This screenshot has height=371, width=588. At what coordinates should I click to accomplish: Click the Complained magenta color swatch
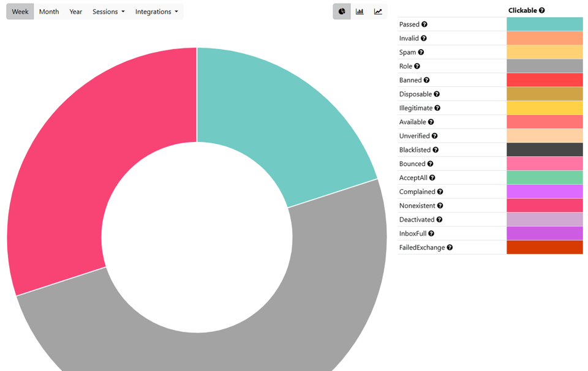pos(545,192)
